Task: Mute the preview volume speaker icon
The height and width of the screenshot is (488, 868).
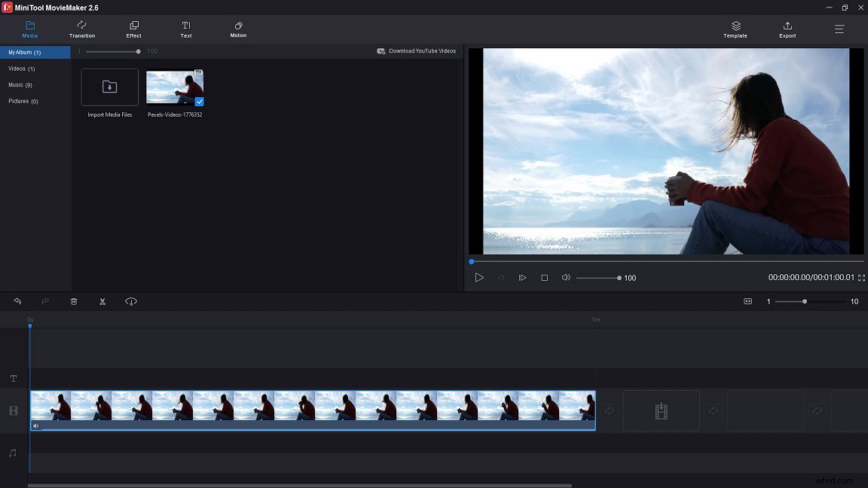Action: pyautogui.click(x=566, y=278)
